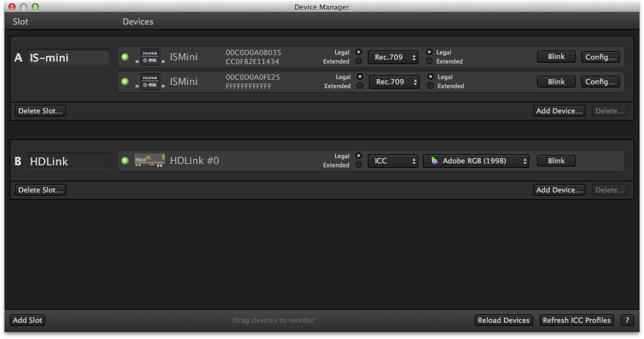The height and width of the screenshot is (339, 644).
Task: Select output Legal radio for ISMini 00C0D0A0FE25
Action: (x=431, y=76)
